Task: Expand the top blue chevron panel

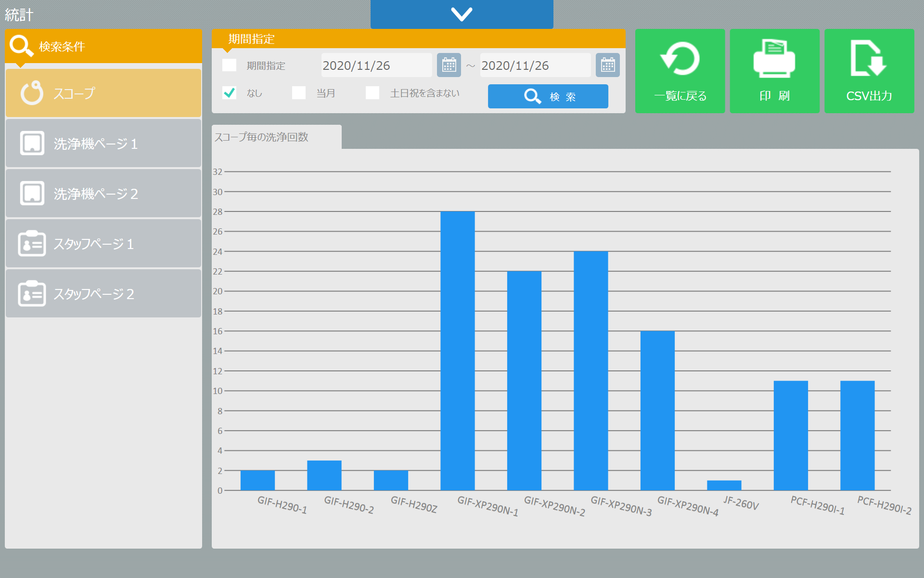Action: click(462, 14)
